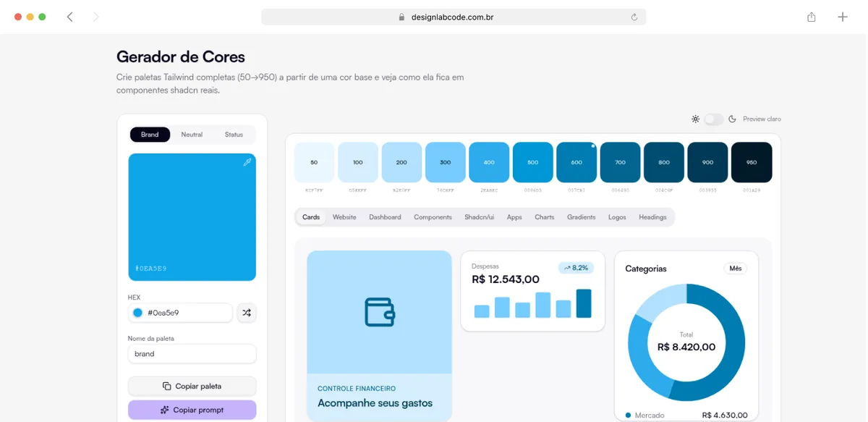The width and height of the screenshot is (868, 422).
Task: Click the CONTROLE FINANCEIRO label
Action: point(357,389)
